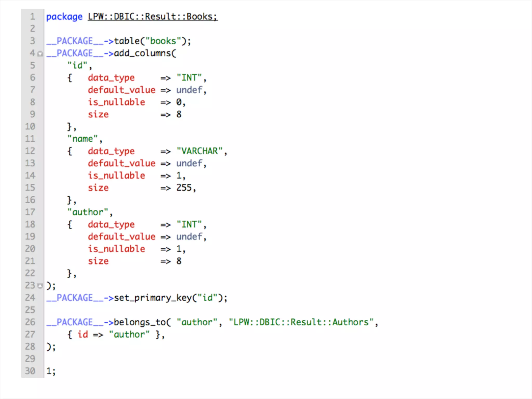
Task: Click the "VARCHAR" data type string
Action: (199, 151)
